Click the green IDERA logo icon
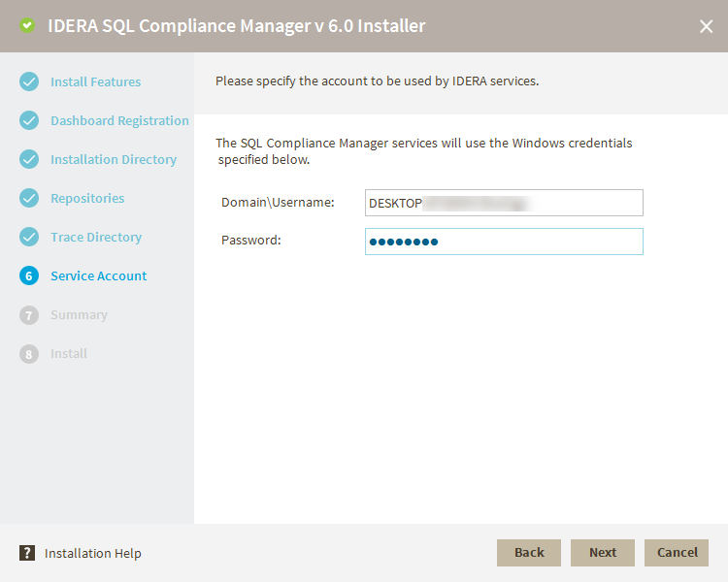The width and height of the screenshot is (728, 582). click(x=27, y=26)
